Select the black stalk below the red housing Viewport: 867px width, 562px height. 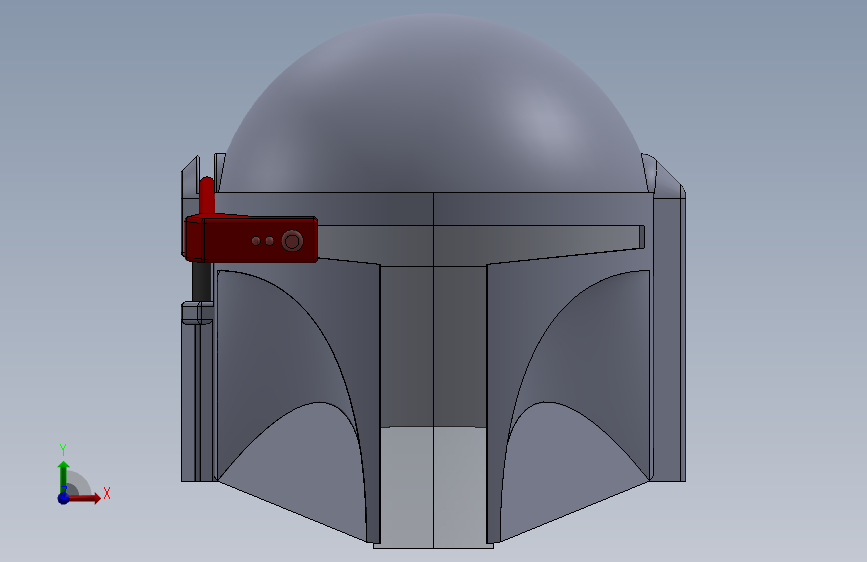(x=201, y=281)
